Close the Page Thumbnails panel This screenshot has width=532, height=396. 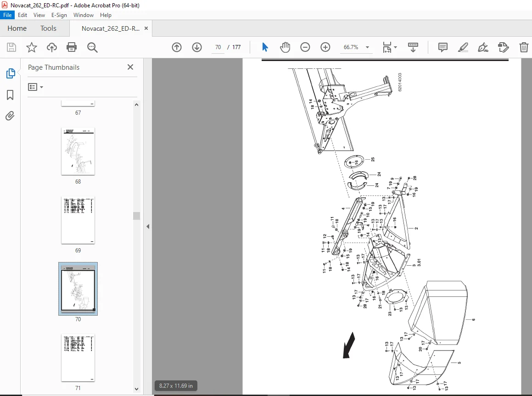coord(130,67)
